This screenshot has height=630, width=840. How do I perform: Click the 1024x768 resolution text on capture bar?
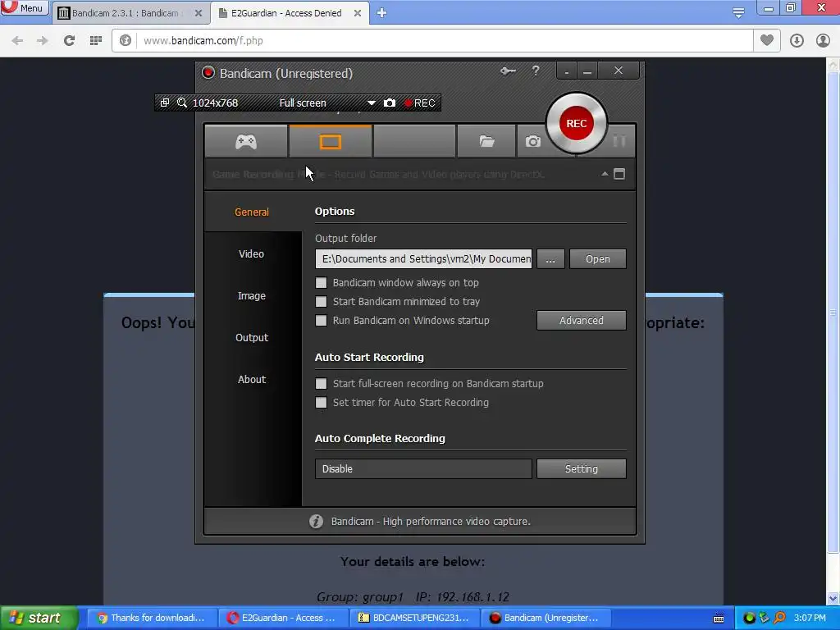coord(216,103)
